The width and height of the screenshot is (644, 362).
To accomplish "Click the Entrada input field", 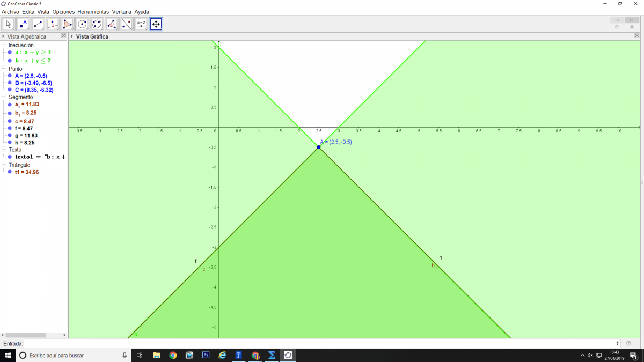I will point(321,343).
